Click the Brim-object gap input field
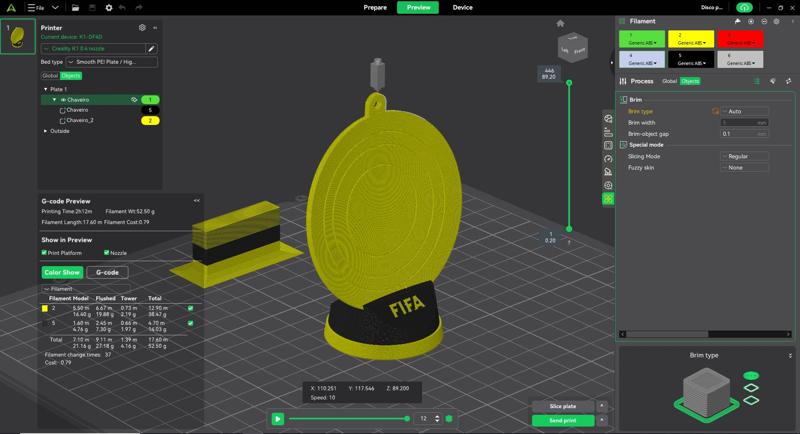This screenshot has width=800, height=434. pos(744,134)
